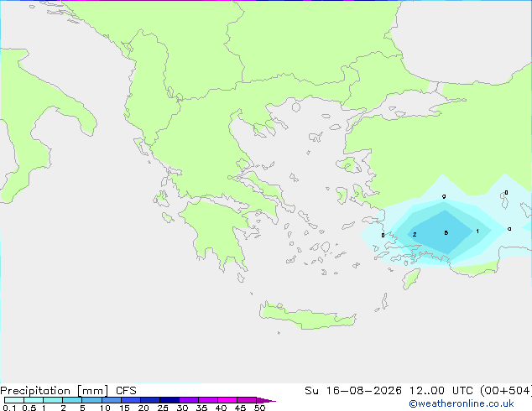Image resolution: width=532 pixels, height=411 pixels.
Task: Select the 2–5 mm legend swatch
Action: [x=72, y=400]
